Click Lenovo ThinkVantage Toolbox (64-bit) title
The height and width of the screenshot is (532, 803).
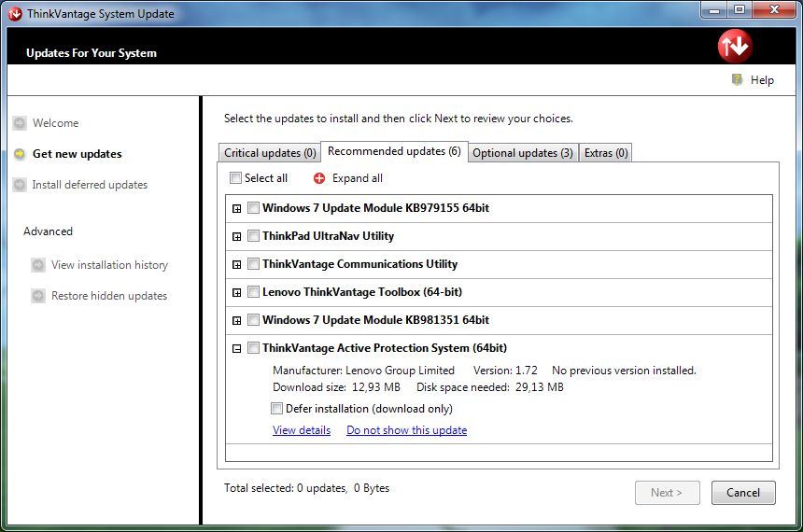point(362,292)
